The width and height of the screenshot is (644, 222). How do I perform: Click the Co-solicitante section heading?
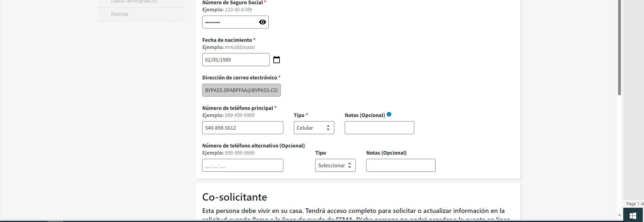pos(234,197)
